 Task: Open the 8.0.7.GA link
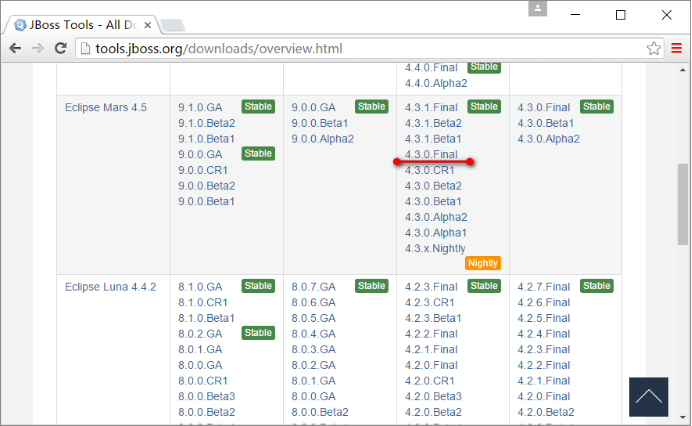[313, 287]
